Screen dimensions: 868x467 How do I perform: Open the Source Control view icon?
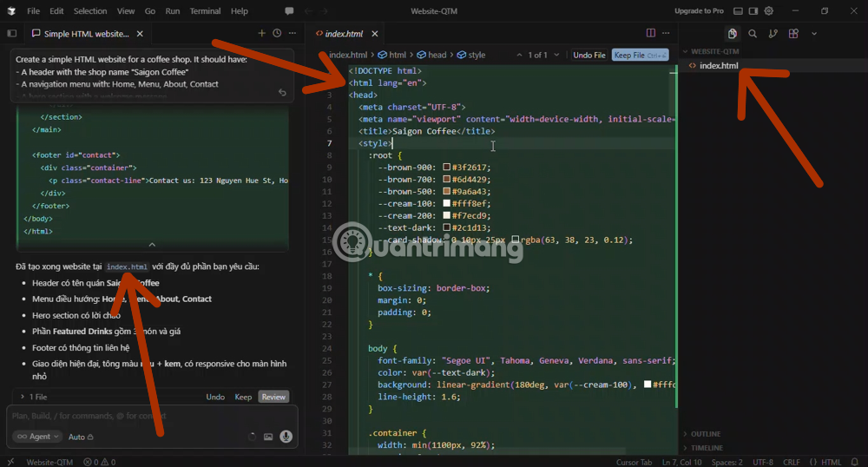[x=773, y=34]
